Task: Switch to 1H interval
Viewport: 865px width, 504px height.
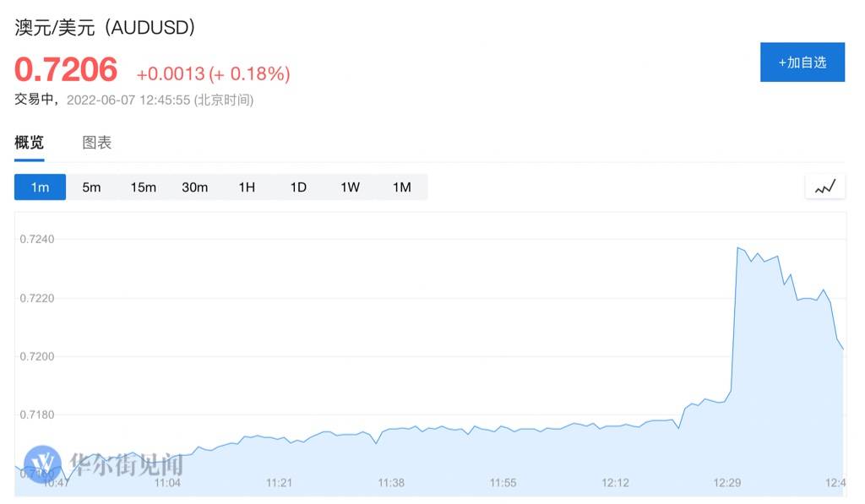Action: tap(247, 187)
